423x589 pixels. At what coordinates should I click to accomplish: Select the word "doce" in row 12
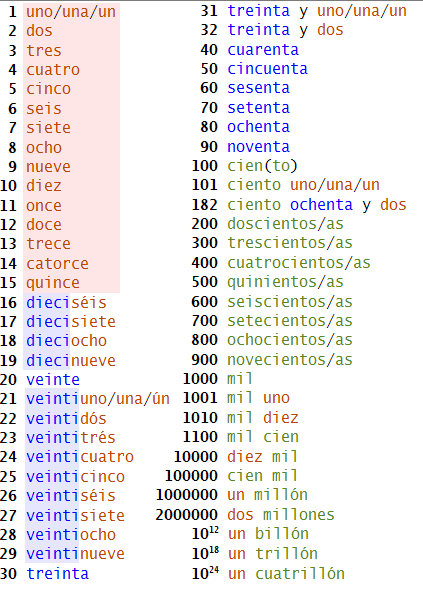44,225
